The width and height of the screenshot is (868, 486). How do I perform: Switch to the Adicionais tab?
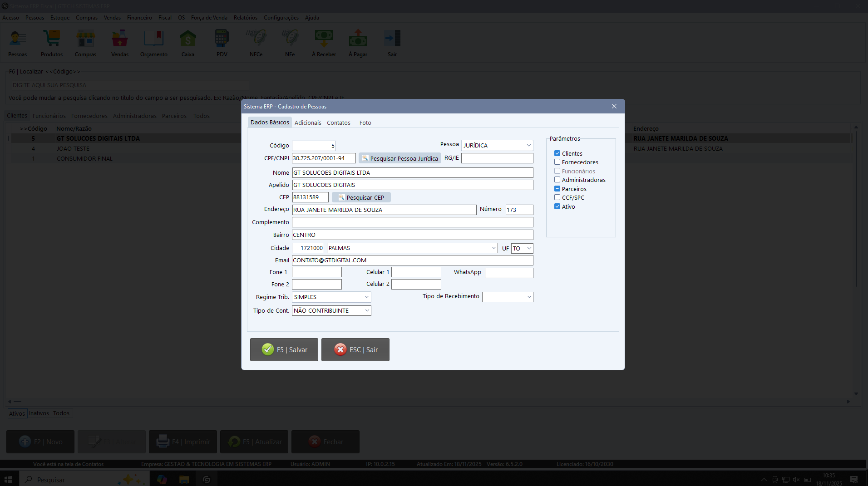click(308, 123)
